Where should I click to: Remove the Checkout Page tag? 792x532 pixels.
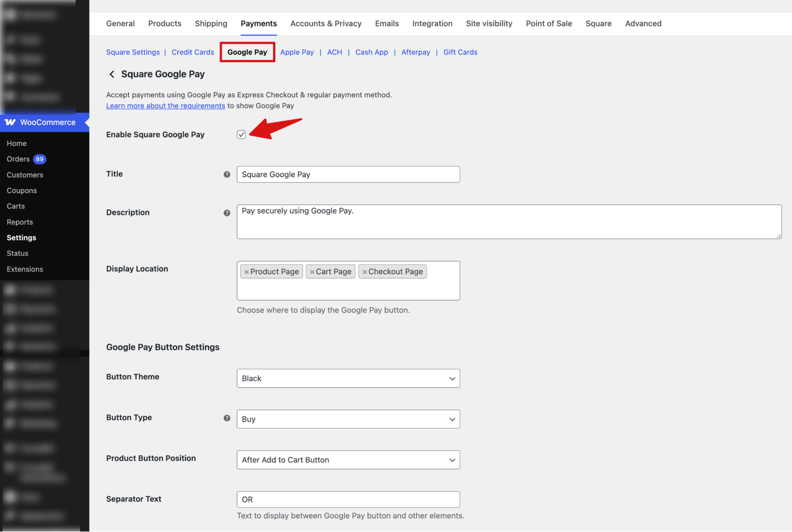[x=365, y=272]
